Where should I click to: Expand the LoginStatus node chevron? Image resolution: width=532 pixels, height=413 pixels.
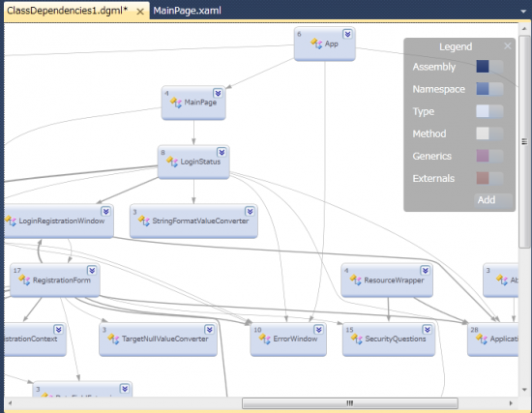(222, 152)
